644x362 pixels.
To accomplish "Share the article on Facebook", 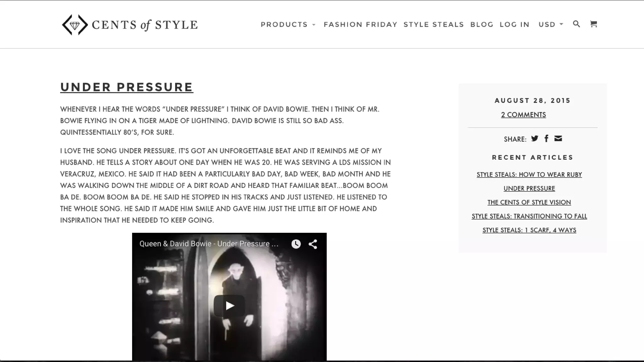I will point(547,139).
